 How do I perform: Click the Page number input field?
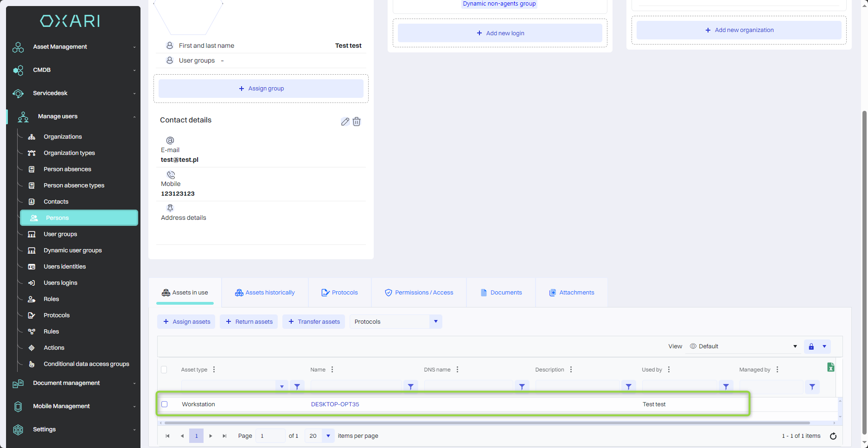point(270,436)
